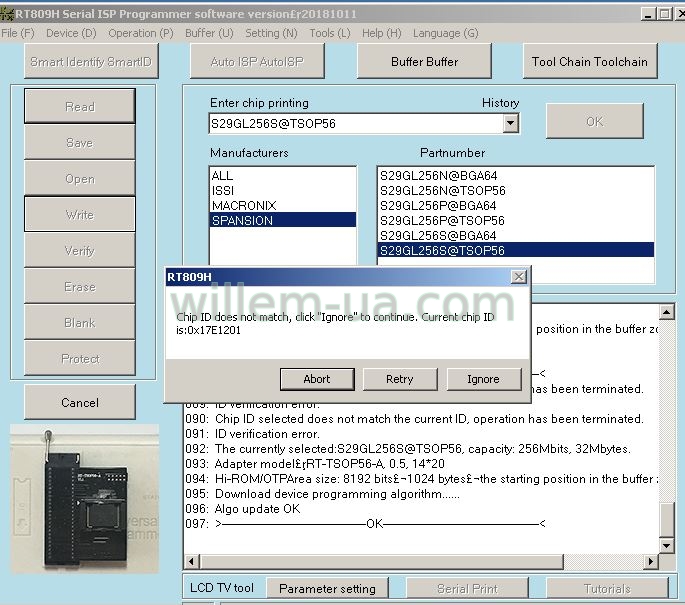The height and width of the screenshot is (605, 685).
Task: Ignore the chip ID mismatch
Action: coord(483,379)
